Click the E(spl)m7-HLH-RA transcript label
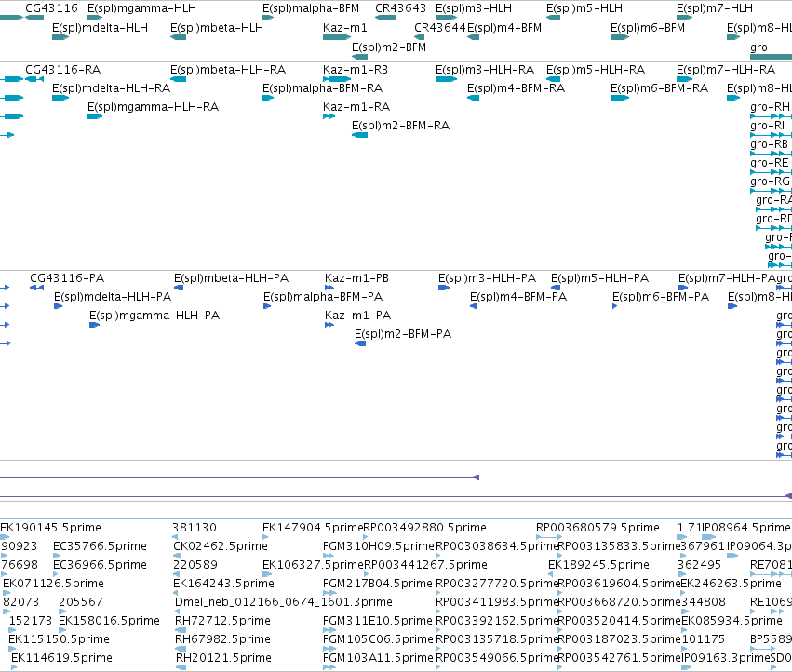This screenshot has width=792, height=672. point(726,70)
